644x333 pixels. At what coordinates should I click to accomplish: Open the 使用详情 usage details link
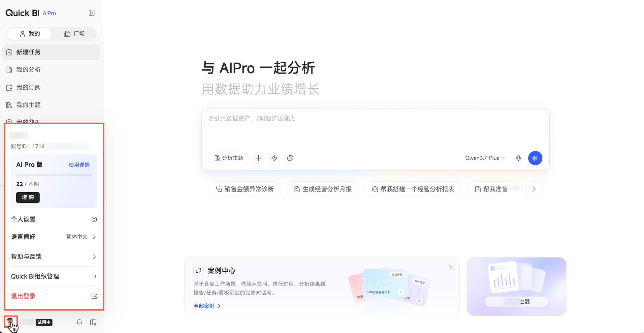[79, 165]
